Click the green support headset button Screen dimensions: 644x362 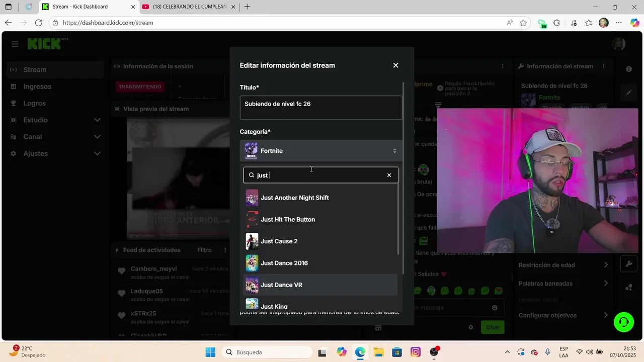point(624,322)
